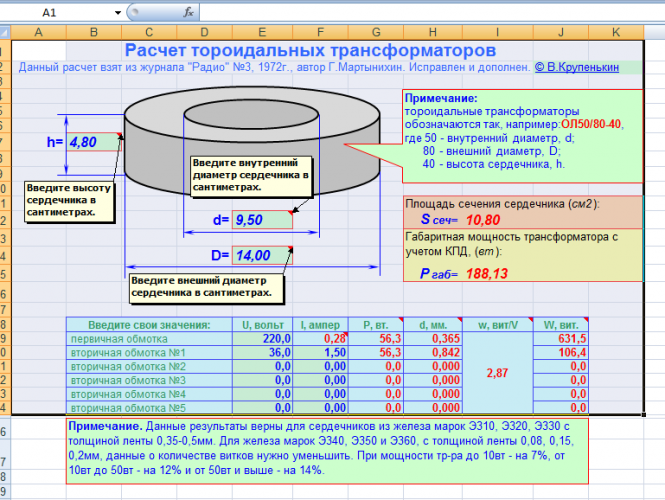The width and height of the screenshot is (665, 500).
Task: Click the P габ value 188,13
Action: [x=487, y=274]
